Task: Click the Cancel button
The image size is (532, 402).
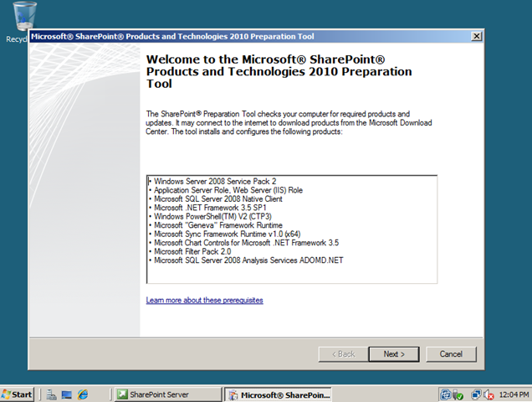Action: click(x=451, y=354)
